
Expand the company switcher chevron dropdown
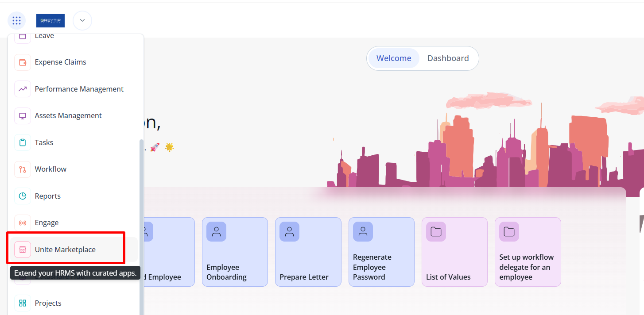[82, 20]
